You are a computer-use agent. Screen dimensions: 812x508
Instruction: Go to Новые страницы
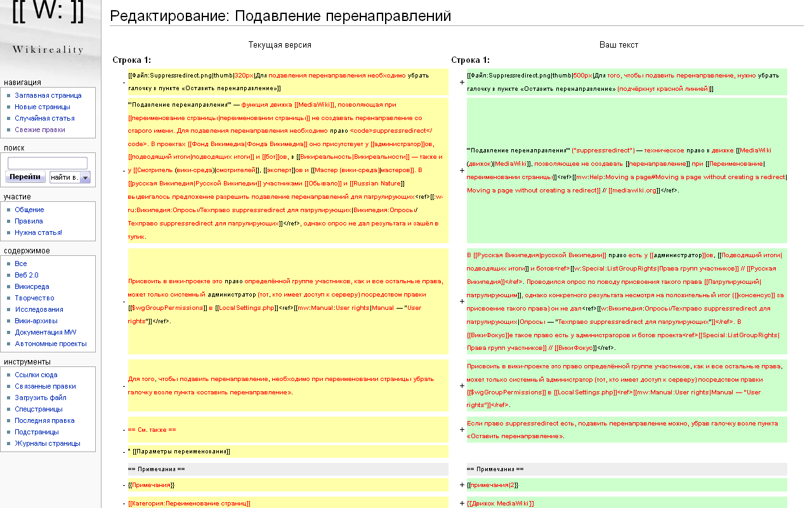point(43,107)
